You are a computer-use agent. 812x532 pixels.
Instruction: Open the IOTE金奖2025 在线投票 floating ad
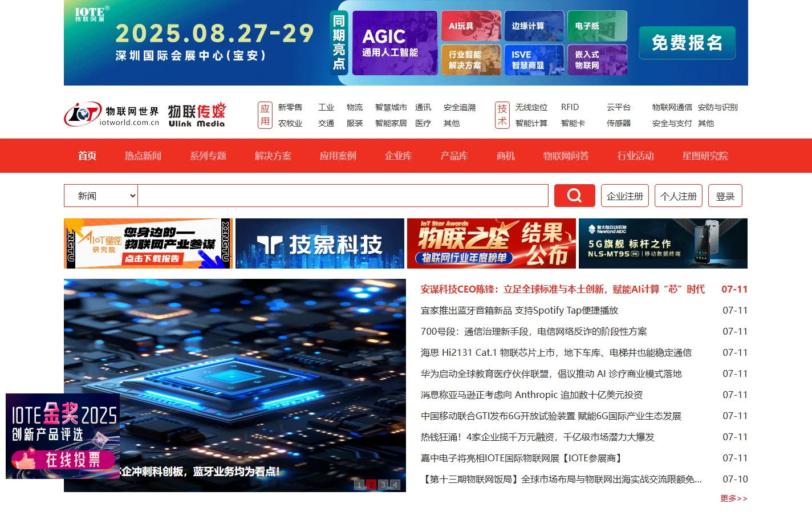pos(63,436)
